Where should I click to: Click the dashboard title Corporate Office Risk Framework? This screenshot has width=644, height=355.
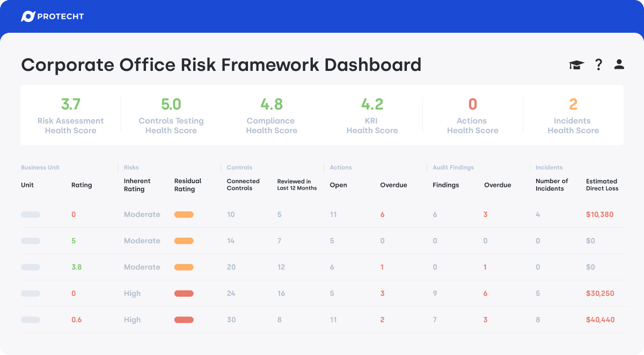click(221, 65)
